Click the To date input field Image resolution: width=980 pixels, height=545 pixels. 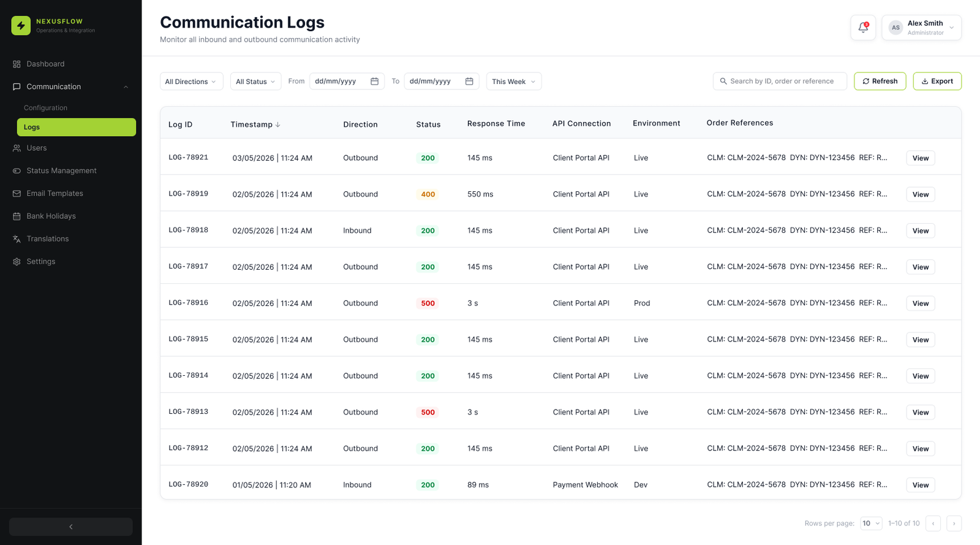442,82
